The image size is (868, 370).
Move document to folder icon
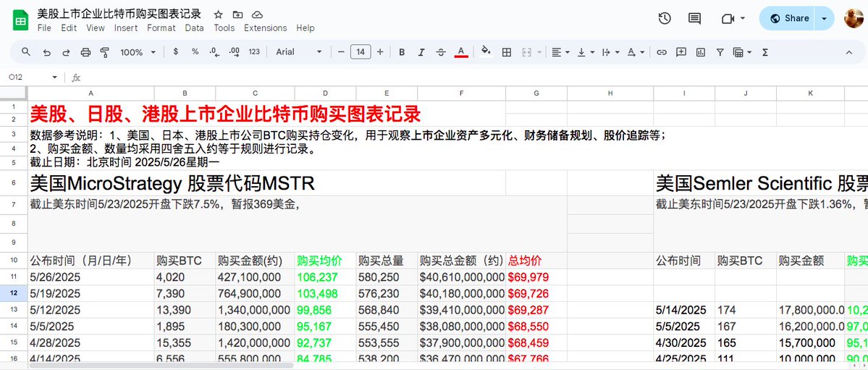point(237,14)
